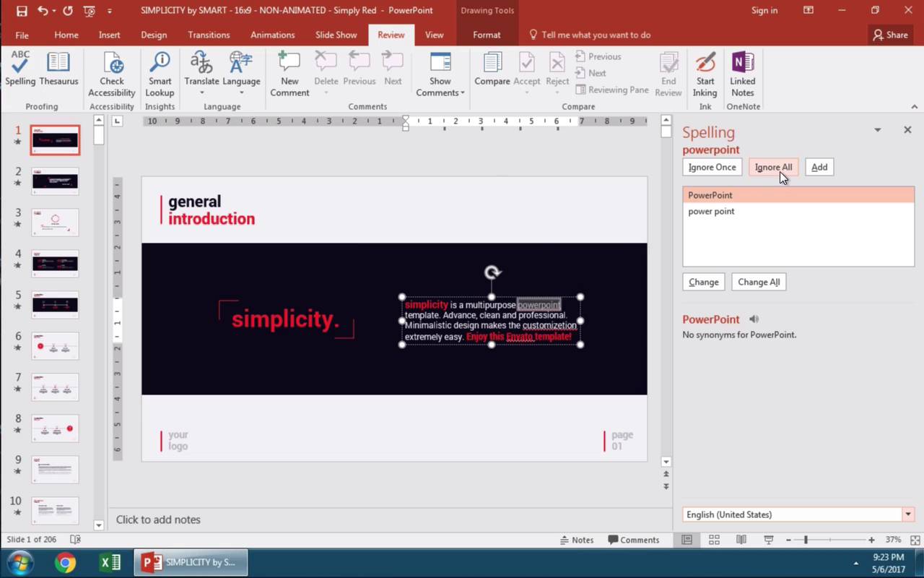Play pronunciation speaker next to PowerPoint
The width and height of the screenshot is (924, 578).
pos(754,319)
